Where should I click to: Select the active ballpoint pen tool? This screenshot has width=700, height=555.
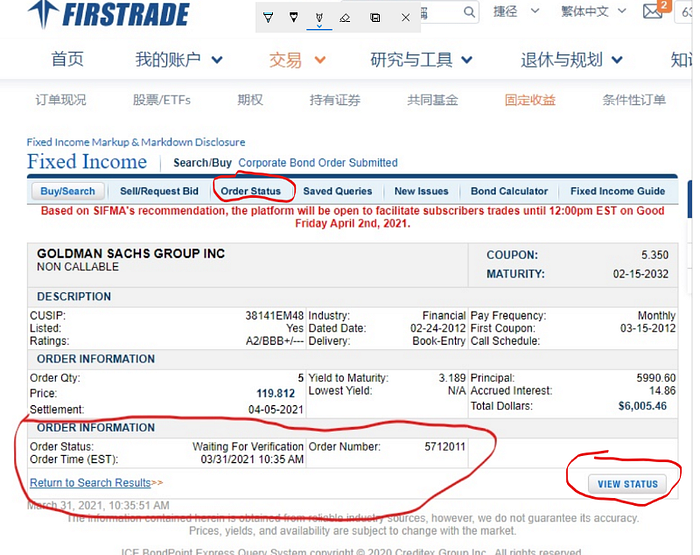point(319,19)
